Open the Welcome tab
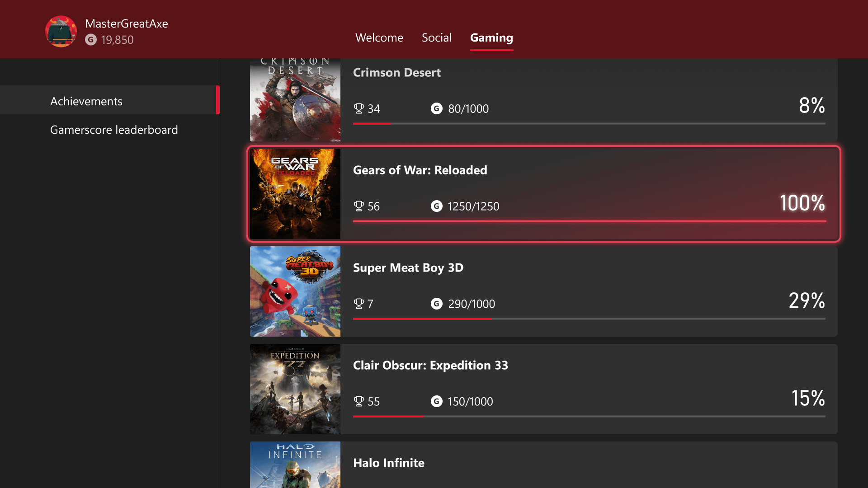868x488 pixels. click(379, 38)
